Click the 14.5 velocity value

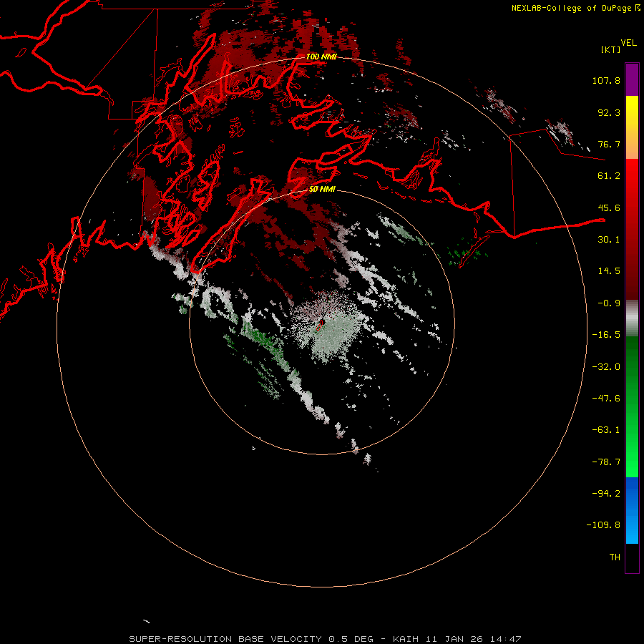(x=609, y=271)
